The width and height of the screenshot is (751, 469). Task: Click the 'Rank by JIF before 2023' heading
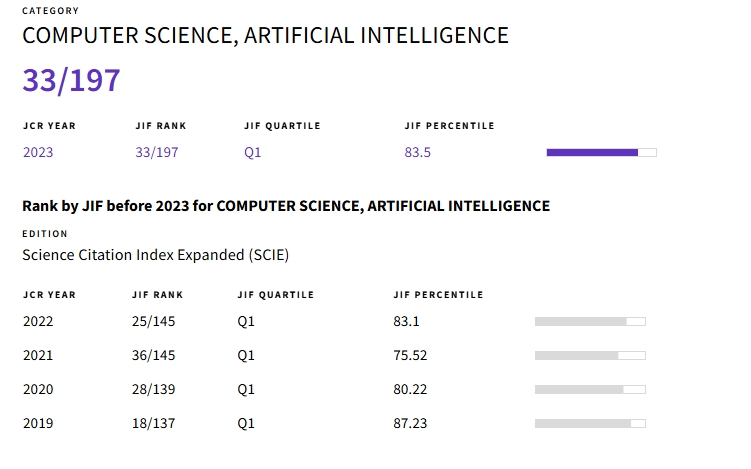tap(286, 206)
